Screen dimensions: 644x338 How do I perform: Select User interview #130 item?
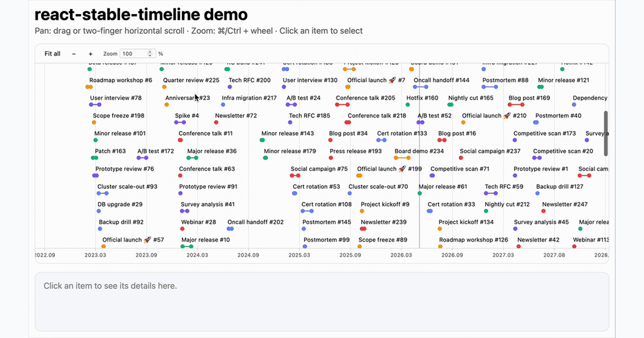pos(310,80)
